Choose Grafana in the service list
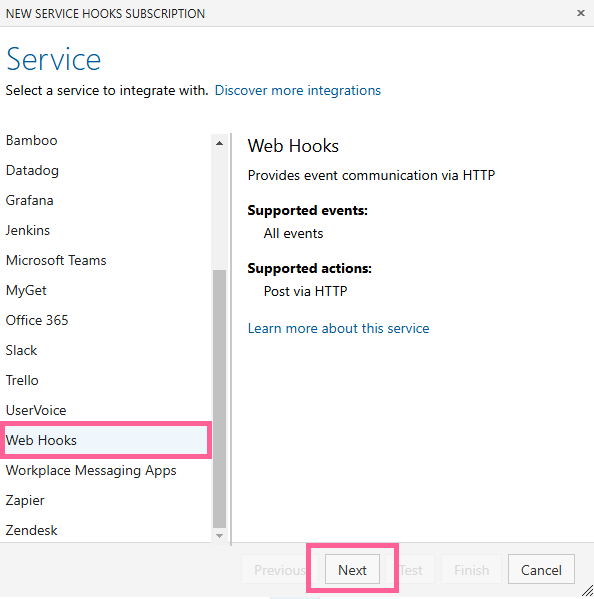This screenshot has width=594, height=599. pos(105,201)
